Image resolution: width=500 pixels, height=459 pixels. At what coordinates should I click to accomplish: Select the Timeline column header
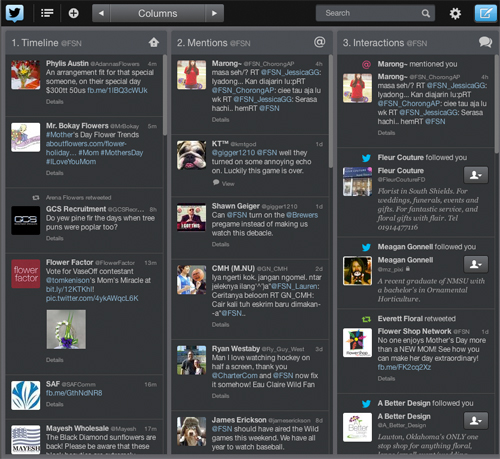click(x=86, y=43)
